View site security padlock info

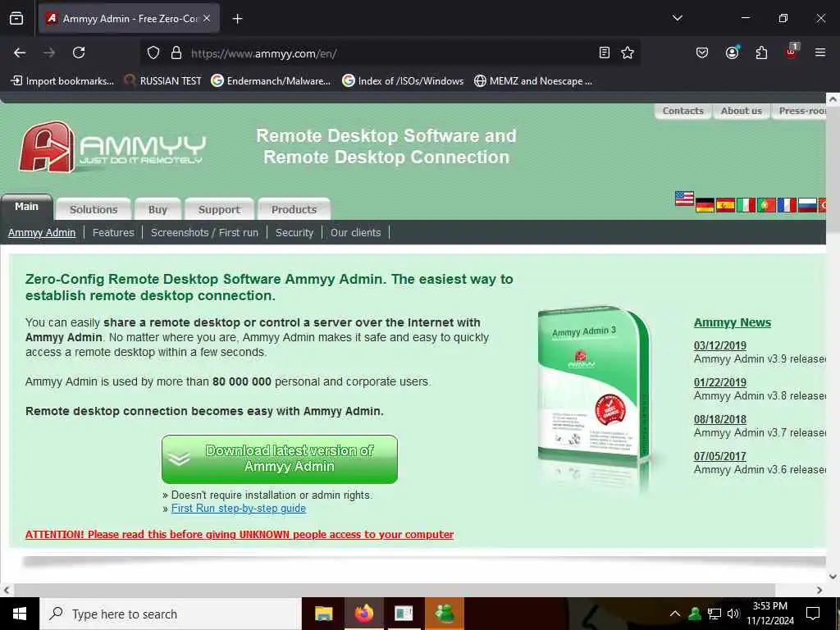point(176,53)
